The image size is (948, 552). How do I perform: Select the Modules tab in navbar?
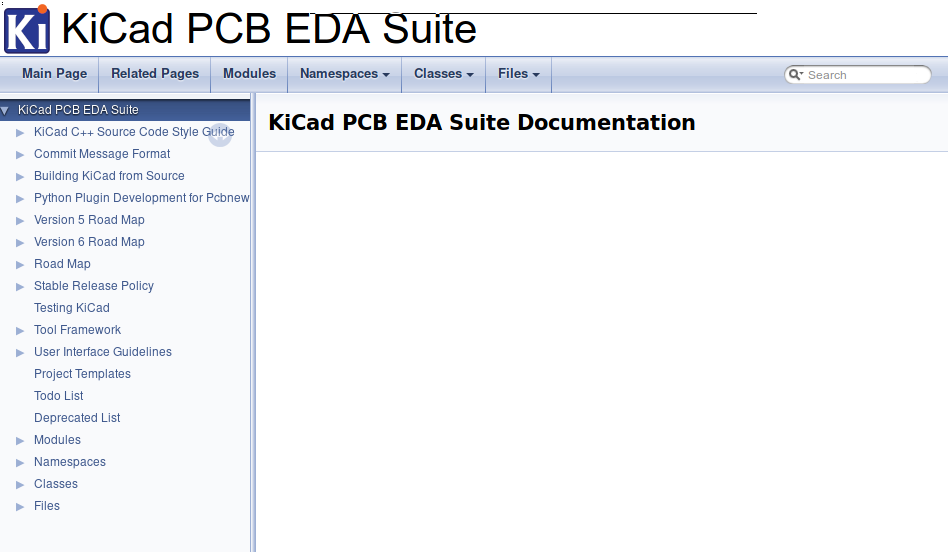pos(249,74)
